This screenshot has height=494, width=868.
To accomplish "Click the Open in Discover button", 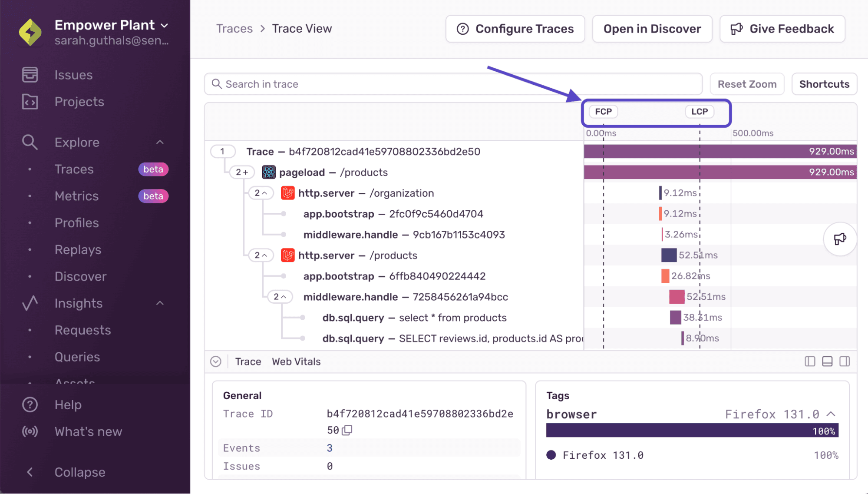I will tap(652, 29).
